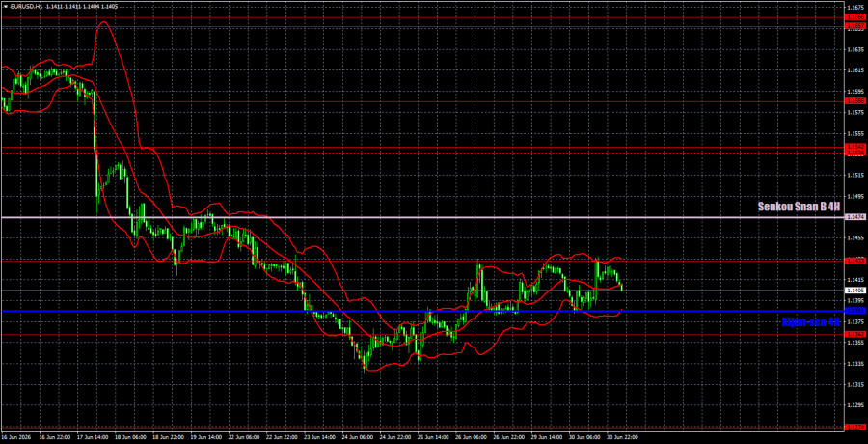Click the 29 Jun 14:00 time label
This screenshot has width=868, height=444.
pyautogui.click(x=545, y=437)
